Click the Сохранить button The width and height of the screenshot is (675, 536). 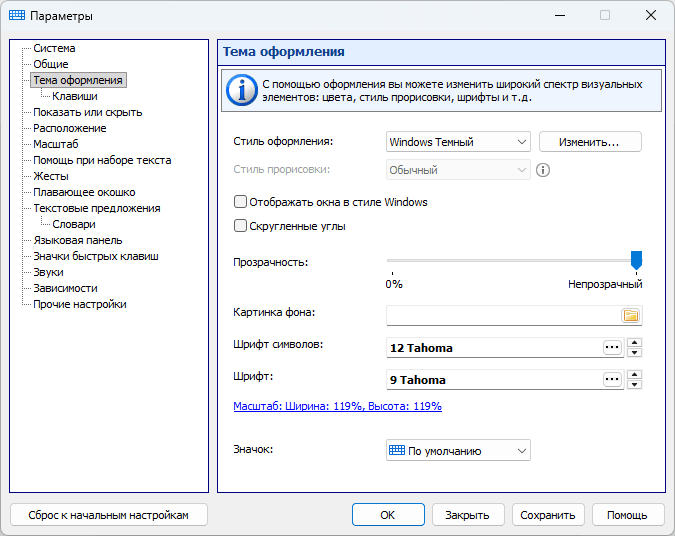(548, 515)
